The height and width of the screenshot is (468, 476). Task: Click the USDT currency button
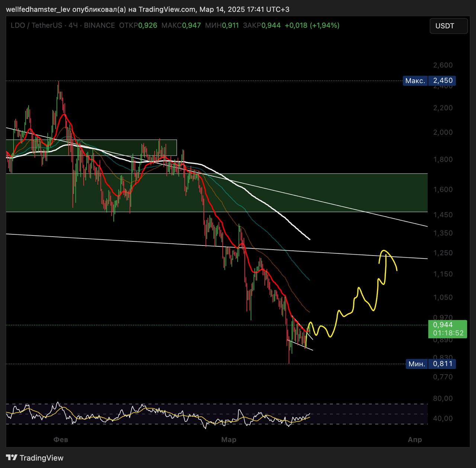click(448, 26)
